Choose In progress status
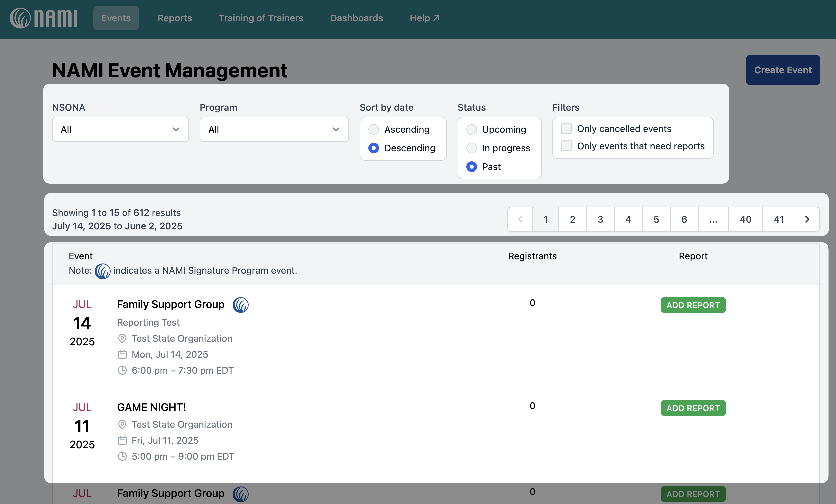Viewport: 836px width, 504px height. 472,148
